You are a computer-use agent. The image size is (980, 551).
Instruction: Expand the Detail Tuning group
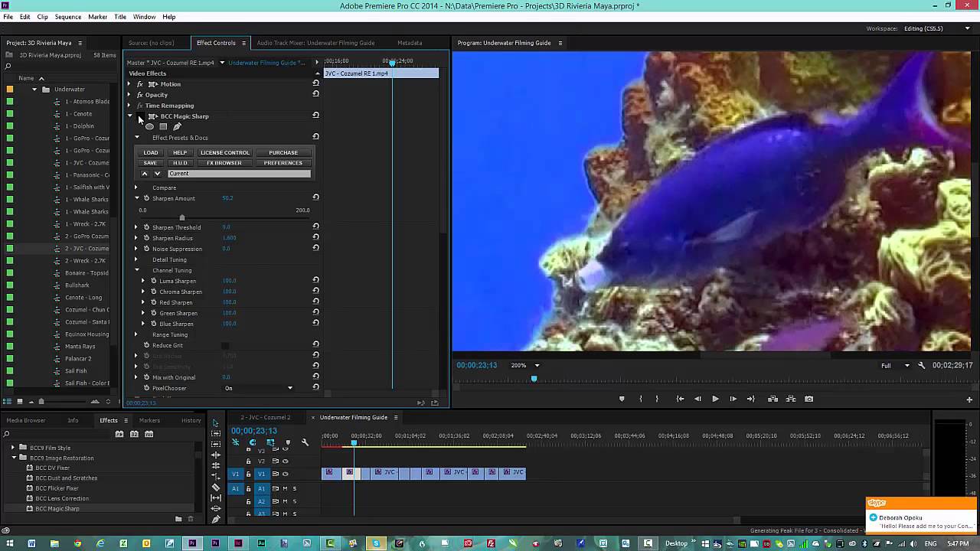click(136, 259)
